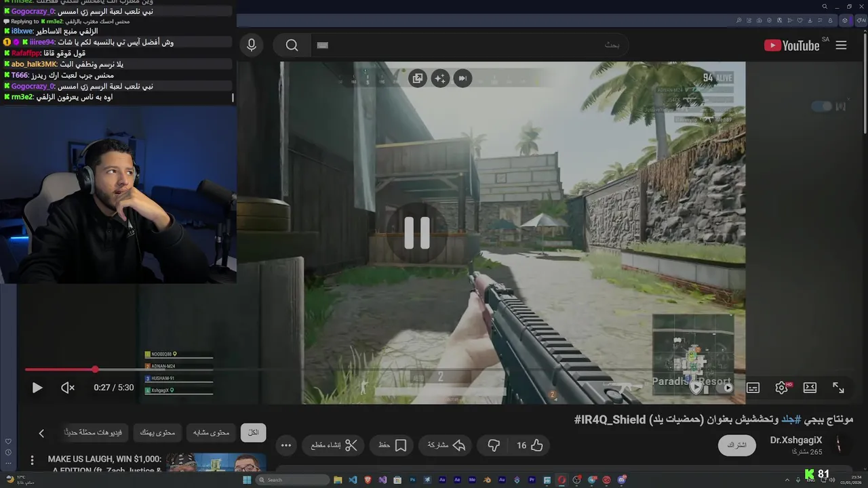Open the Dr.XshgagiX channel link
This screenshot has height=488, width=868.
[x=796, y=441]
